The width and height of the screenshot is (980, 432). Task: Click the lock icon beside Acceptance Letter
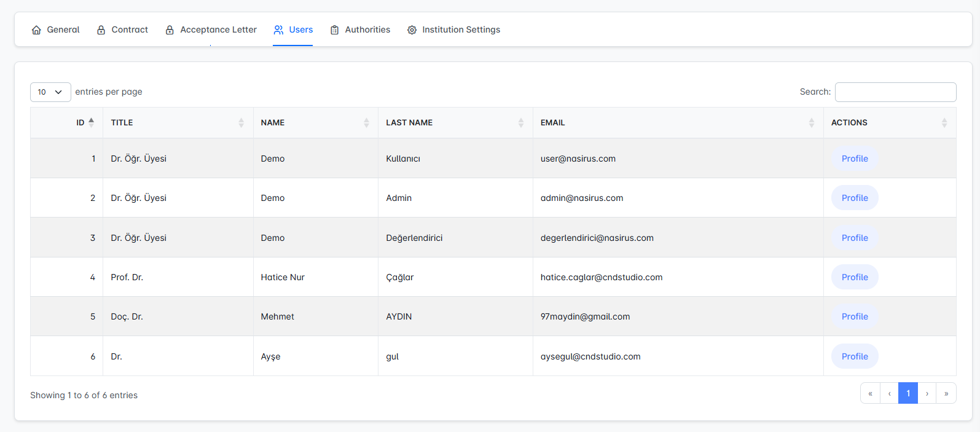coord(170,30)
